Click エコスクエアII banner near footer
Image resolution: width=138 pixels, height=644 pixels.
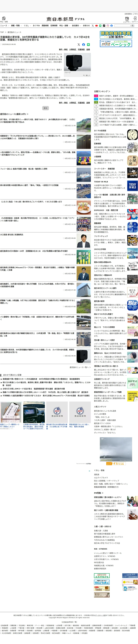click(102, 576)
